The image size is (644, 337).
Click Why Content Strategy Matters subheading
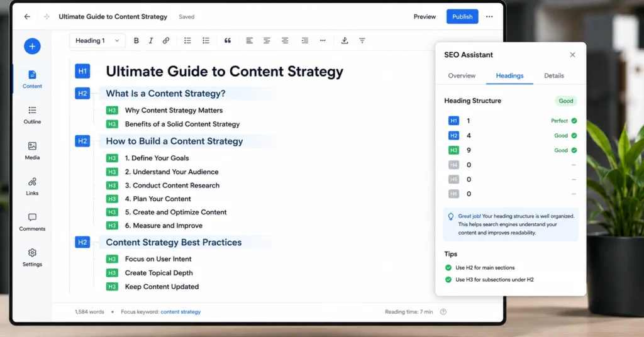point(174,111)
